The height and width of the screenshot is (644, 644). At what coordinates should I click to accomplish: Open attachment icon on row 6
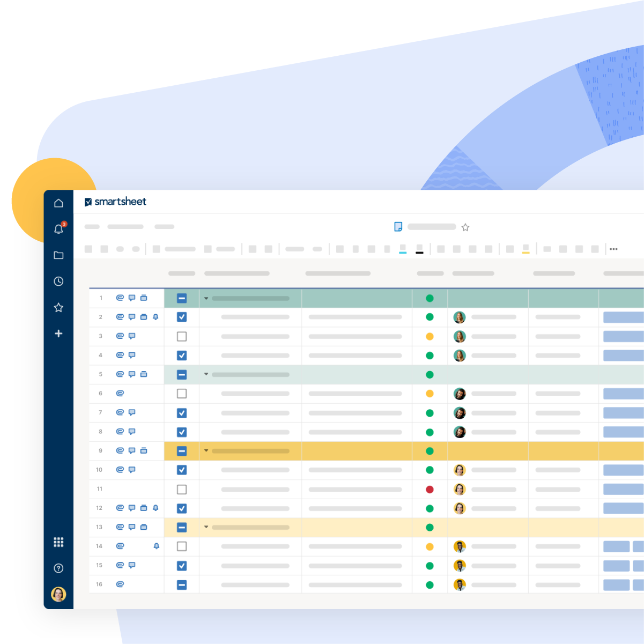tap(120, 393)
